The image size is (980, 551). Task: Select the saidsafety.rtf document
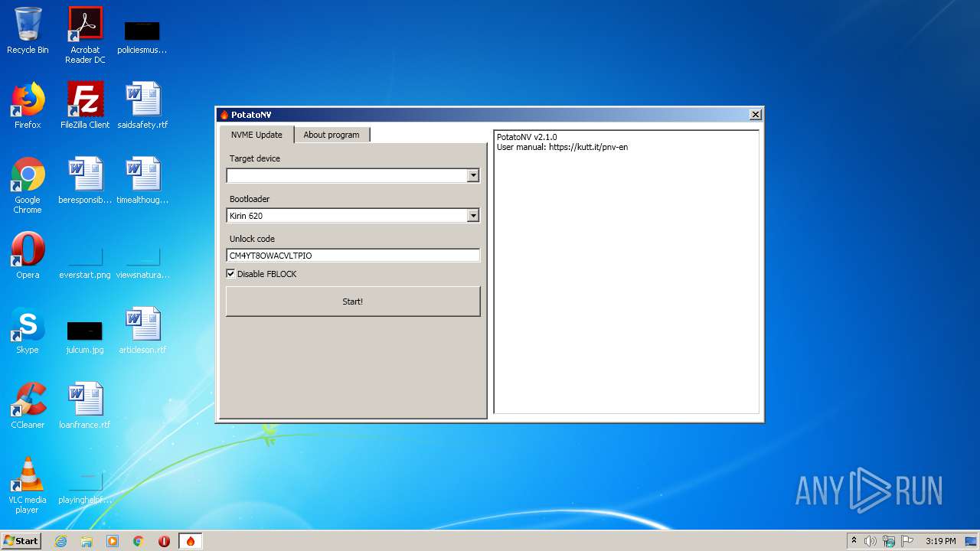point(142,106)
